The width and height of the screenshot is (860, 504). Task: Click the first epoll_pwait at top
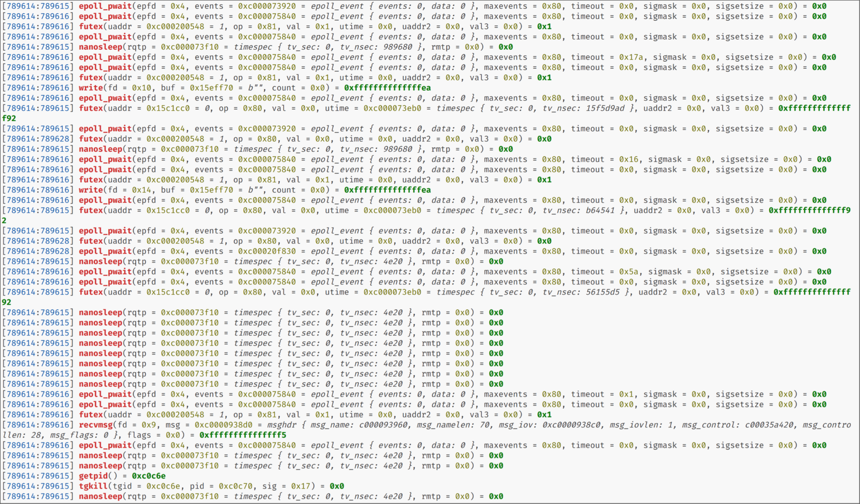105,6
